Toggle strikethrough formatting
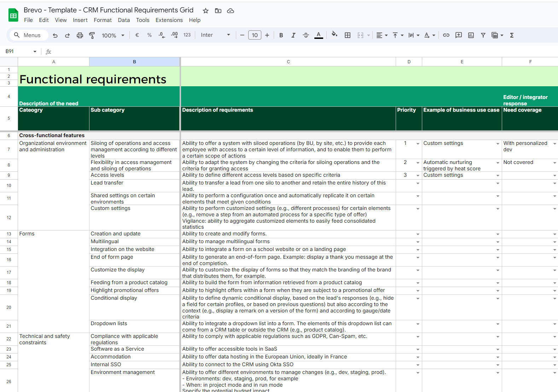The image size is (558, 392). [x=306, y=35]
